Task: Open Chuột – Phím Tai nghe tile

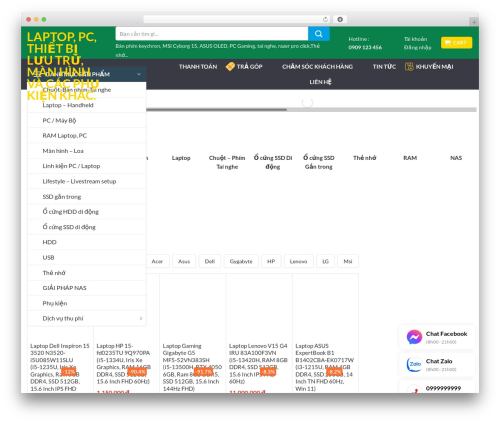Action: click(x=227, y=162)
